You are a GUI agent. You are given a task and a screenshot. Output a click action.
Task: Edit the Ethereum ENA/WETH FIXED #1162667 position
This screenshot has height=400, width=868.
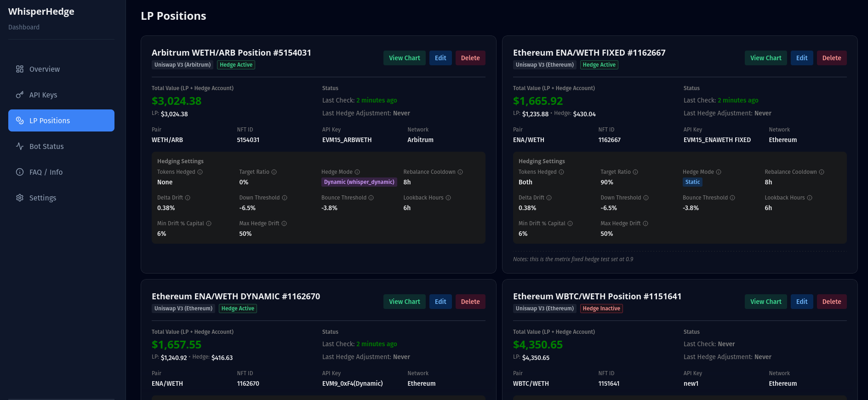[x=802, y=58]
